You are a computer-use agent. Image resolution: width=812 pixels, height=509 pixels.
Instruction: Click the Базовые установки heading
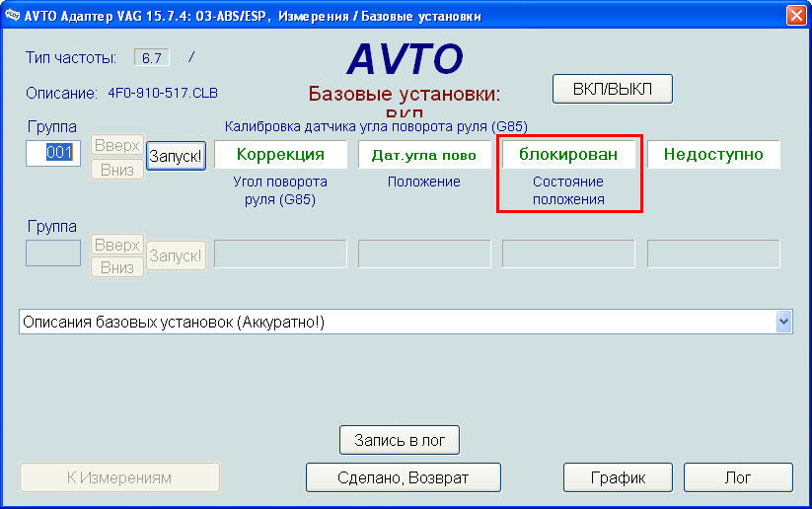(x=405, y=95)
